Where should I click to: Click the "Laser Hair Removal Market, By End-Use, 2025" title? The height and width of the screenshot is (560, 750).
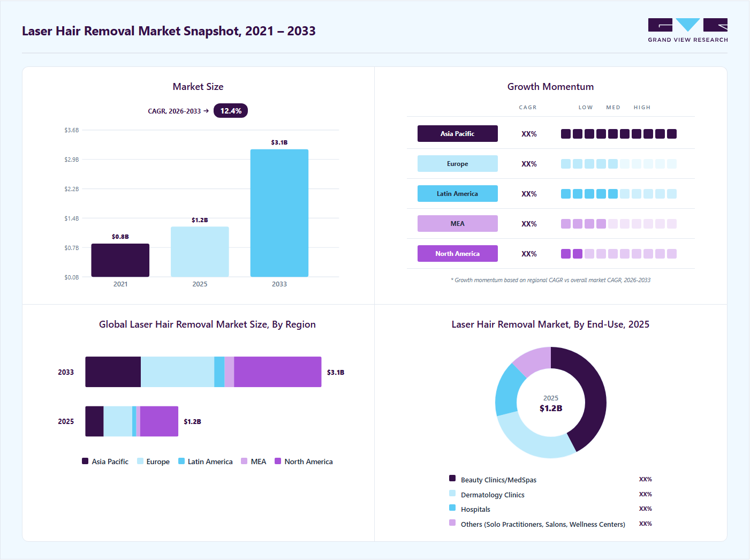pos(550,324)
